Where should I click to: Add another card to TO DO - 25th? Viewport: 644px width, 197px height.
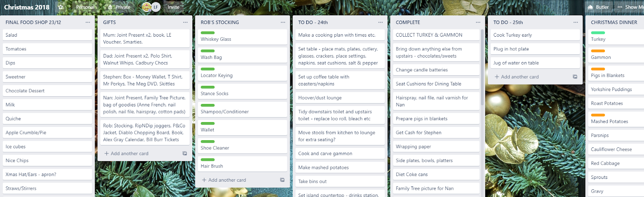(x=516, y=77)
